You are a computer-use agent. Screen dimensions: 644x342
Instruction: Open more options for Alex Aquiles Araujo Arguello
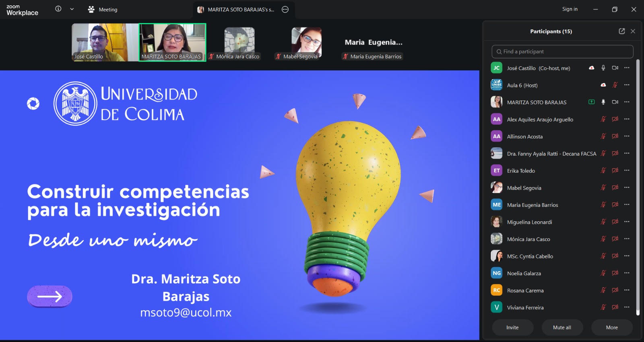pyautogui.click(x=627, y=119)
